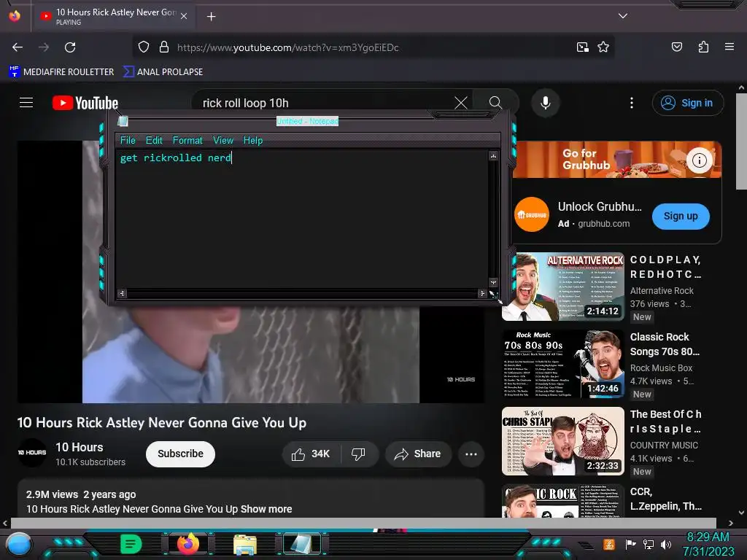Screen dimensions: 747x560
Task: Open the Windows Start orb
Action: click(19, 545)
